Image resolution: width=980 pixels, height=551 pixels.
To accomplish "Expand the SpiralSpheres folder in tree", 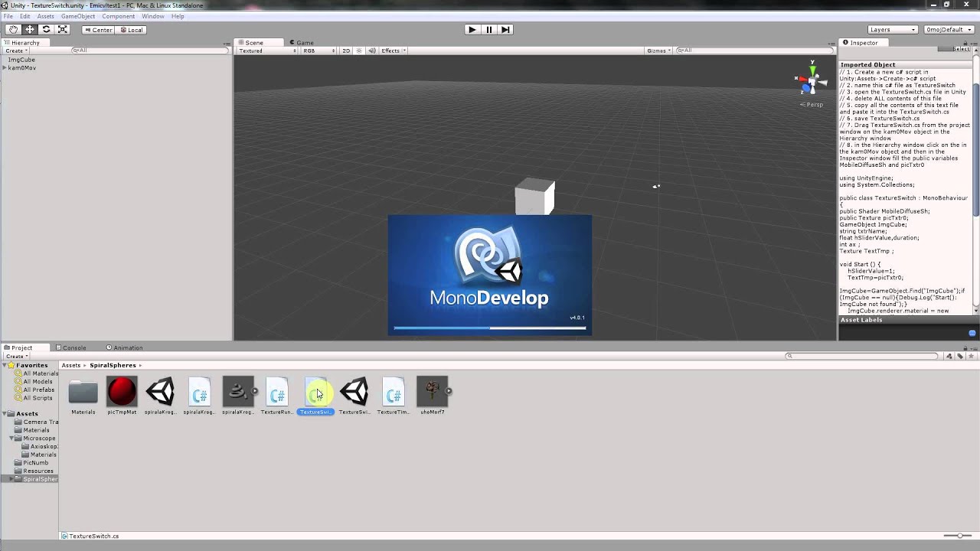I will 12,479.
